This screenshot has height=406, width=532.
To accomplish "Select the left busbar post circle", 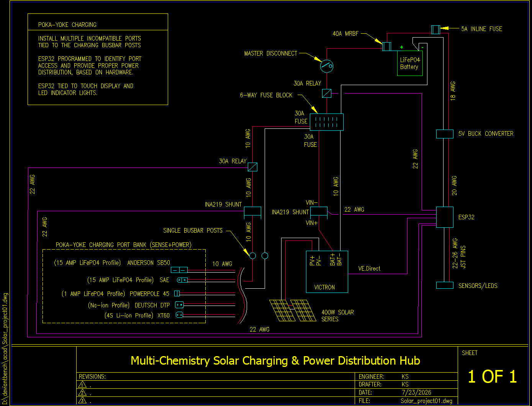I will click(252, 256).
